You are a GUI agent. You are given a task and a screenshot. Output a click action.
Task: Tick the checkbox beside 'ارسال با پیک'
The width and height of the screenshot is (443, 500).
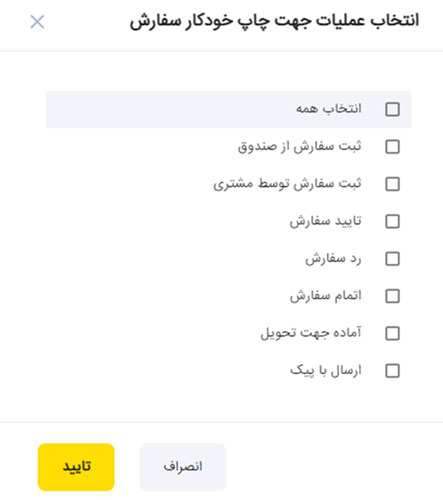point(392,371)
